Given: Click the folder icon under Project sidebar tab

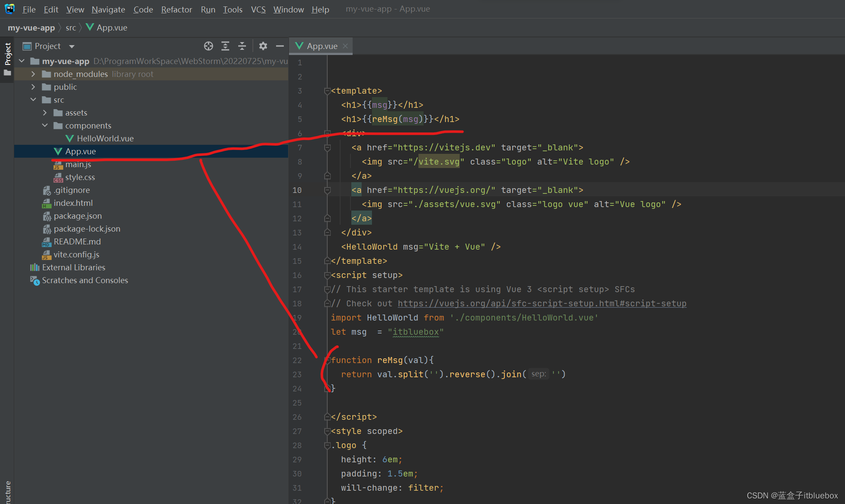Looking at the screenshot, I should click(7, 73).
